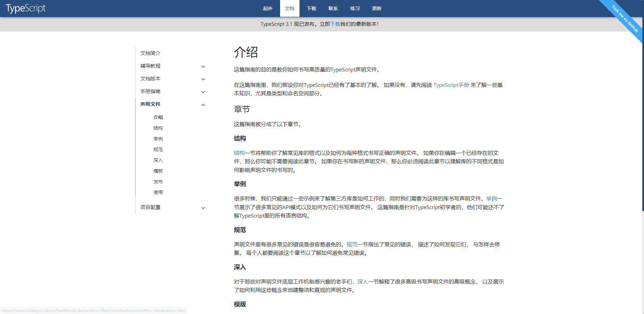The width and height of the screenshot is (644, 314).
Task: Expand the 文档版本 chevron
Action: [203, 79]
